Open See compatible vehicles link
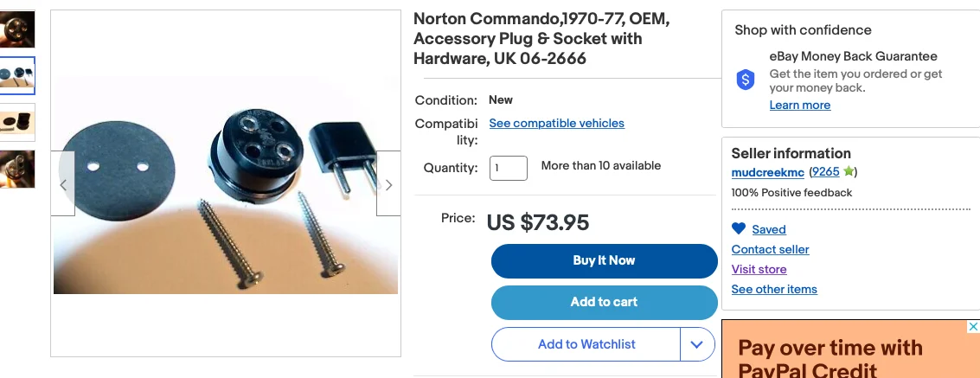Image resolution: width=980 pixels, height=378 pixels. [x=556, y=124]
